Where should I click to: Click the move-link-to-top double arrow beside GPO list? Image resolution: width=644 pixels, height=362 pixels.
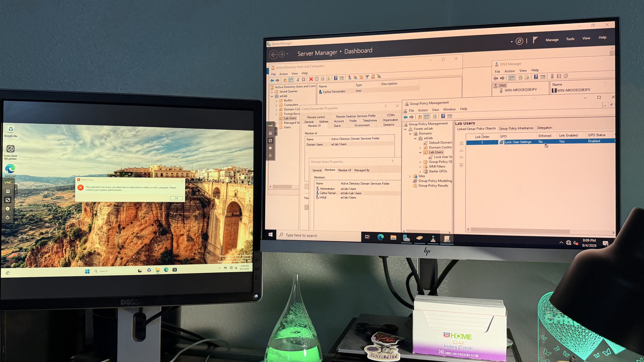[x=461, y=143]
